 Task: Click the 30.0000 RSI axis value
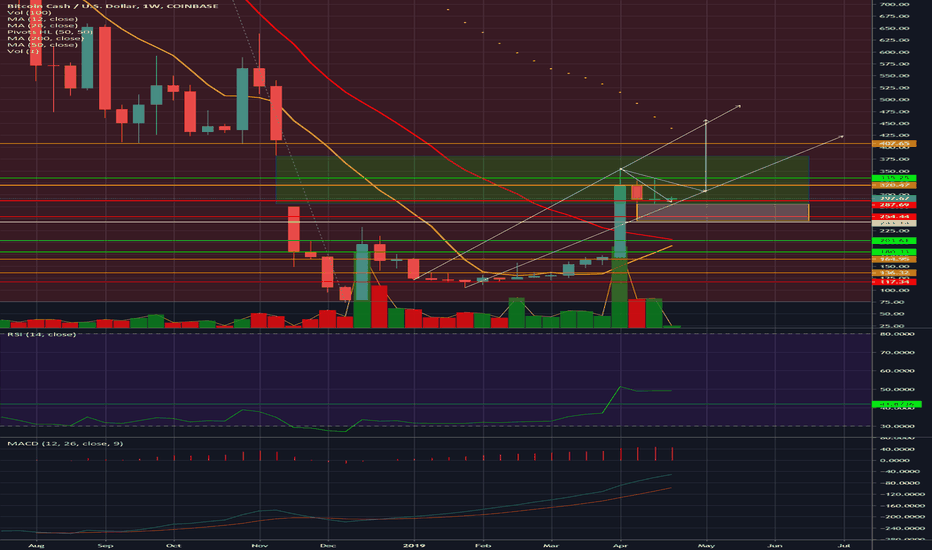pos(896,426)
